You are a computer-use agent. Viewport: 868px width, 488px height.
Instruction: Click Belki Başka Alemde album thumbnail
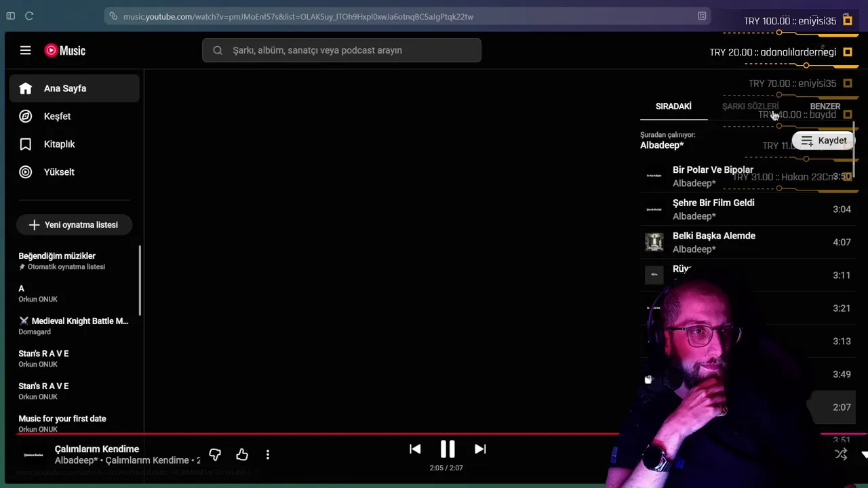pos(654,242)
